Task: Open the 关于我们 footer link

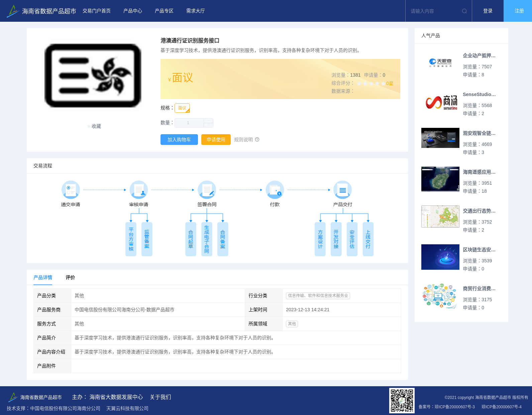Action: point(161,397)
